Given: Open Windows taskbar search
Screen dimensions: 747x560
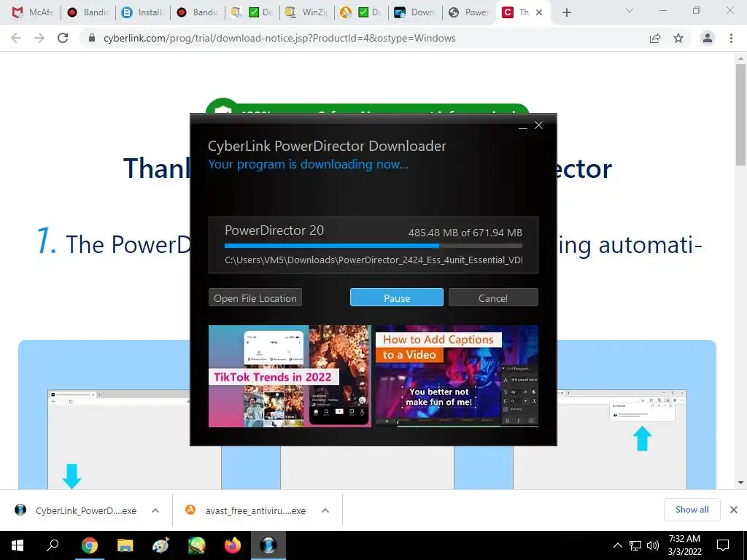Looking at the screenshot, I should point(53,545).
